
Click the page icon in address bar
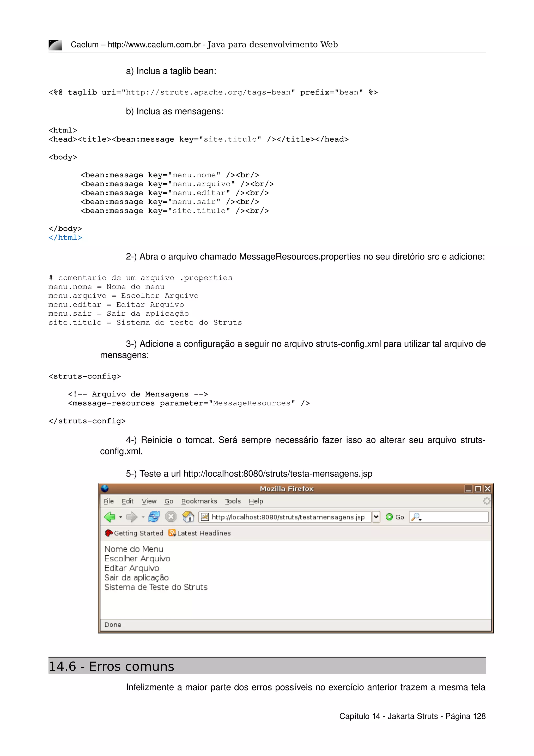pos(205,517)
